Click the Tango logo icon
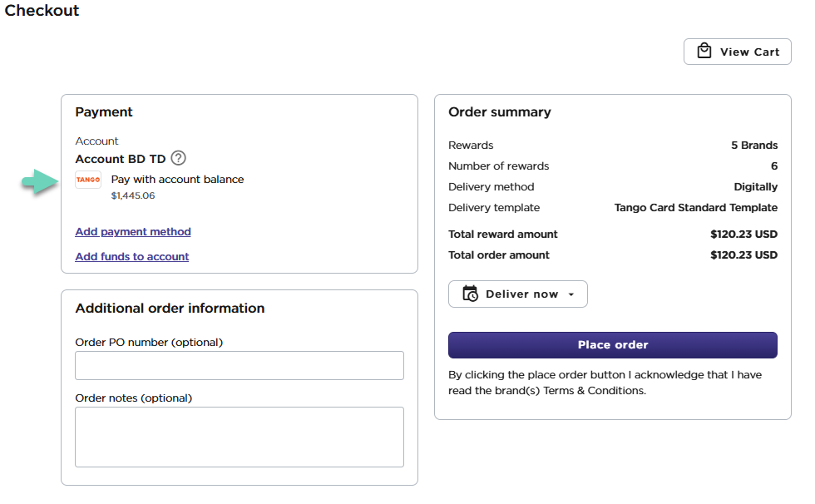The width and height of the screenshot is (815, 504). click(x=88, y=180)
